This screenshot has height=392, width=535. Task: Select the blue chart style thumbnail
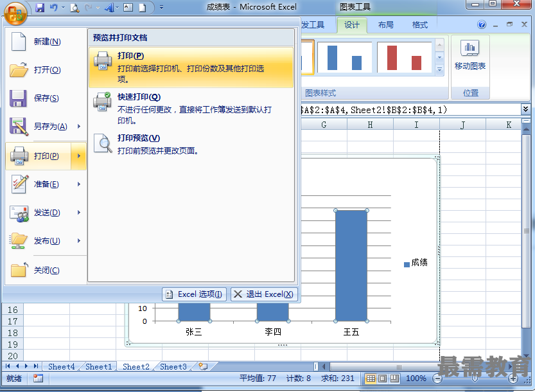pos(345,57)
